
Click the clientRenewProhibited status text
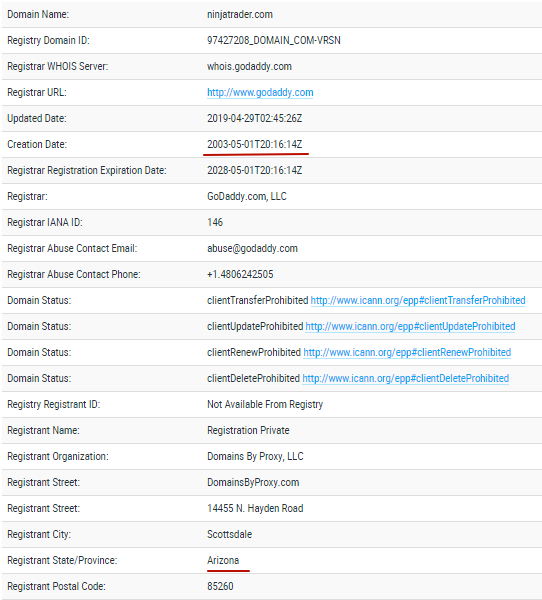254,352
